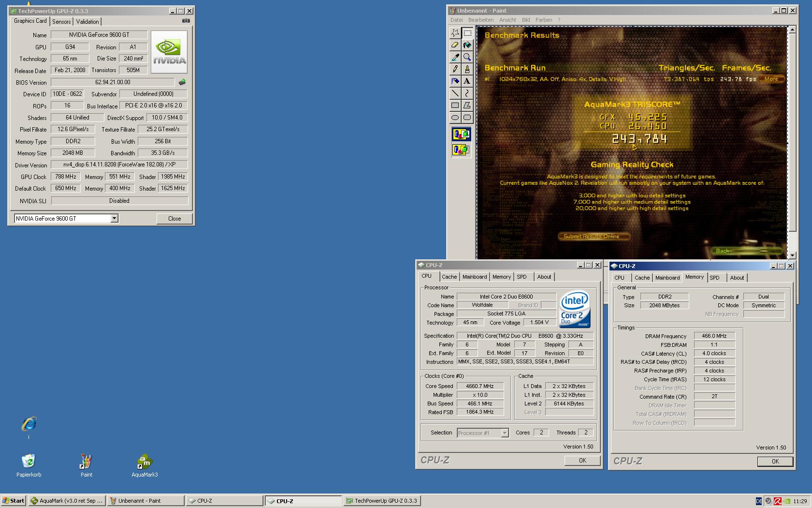Viewport: 812px width, 508px height.
Task: Choose the Line tool in Paint
Action: click(x=455, y=93)
